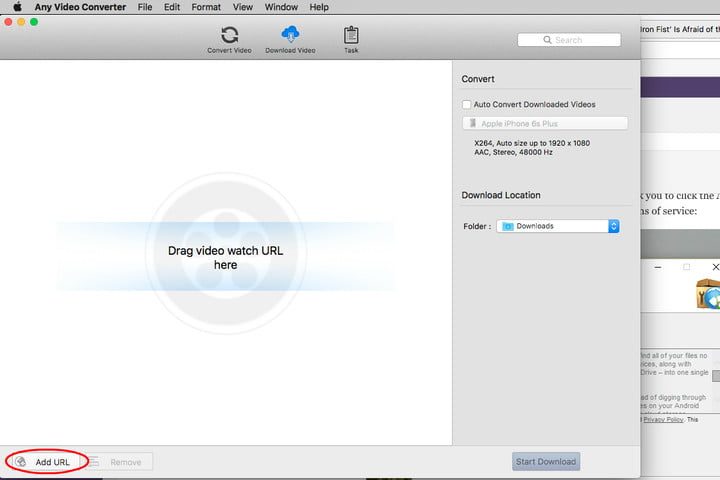Click the Add URL button

(x=52, y=462)
